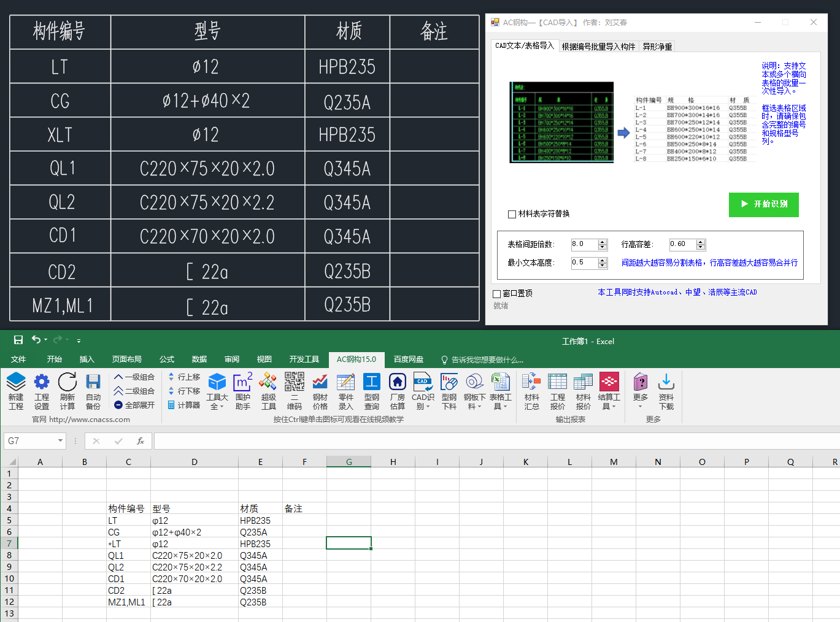The image size is (840, 622).
Task: Expand the 结算工具 dropdown arrow
Action: pyautogui.click(x=614, y=407)
